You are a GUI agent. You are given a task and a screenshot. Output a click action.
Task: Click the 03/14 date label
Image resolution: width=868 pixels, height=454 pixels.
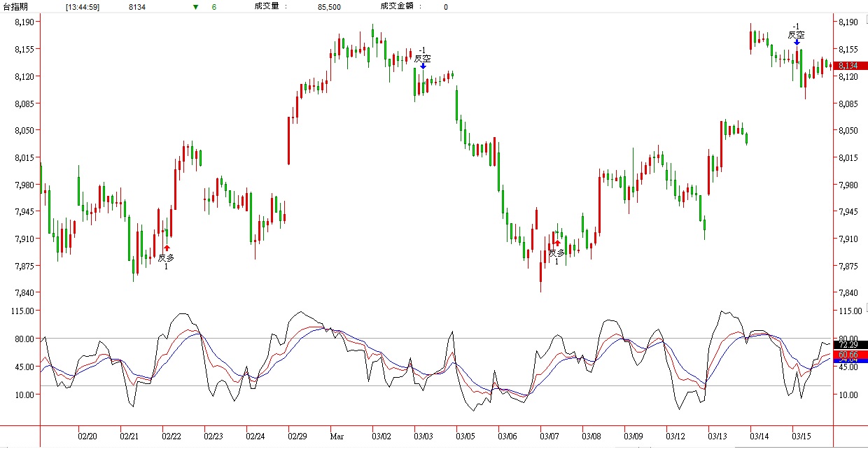click(x=759, y=436)
